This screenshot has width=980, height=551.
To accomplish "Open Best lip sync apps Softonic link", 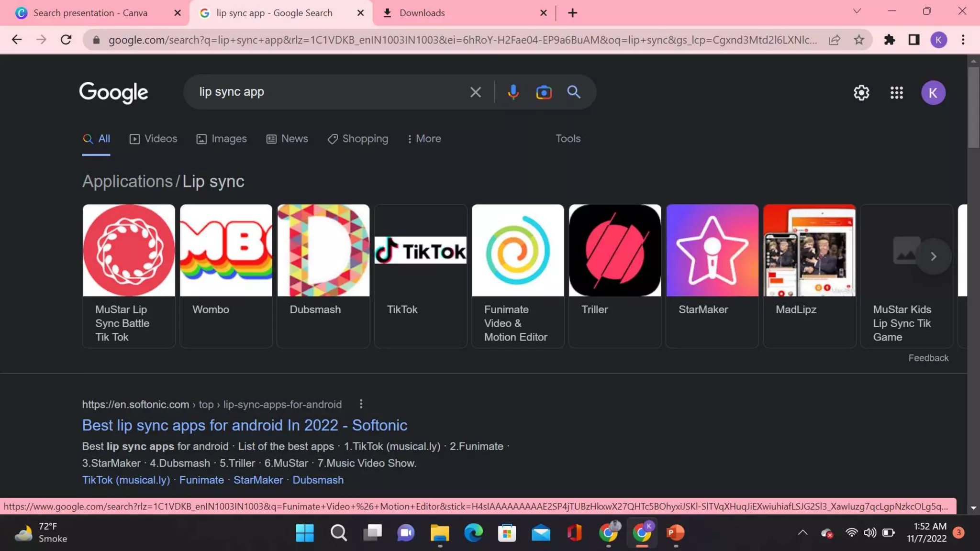I will [x=245, y=425].
